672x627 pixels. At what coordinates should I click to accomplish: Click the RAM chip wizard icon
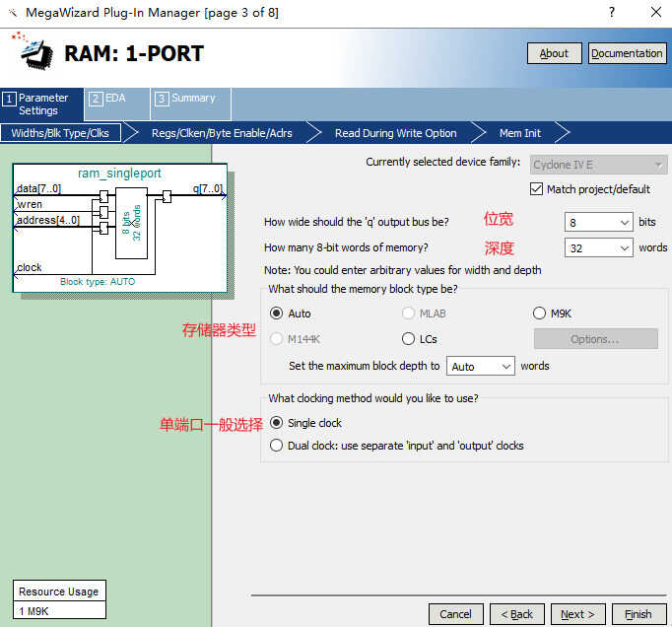(x=34, y=51)
